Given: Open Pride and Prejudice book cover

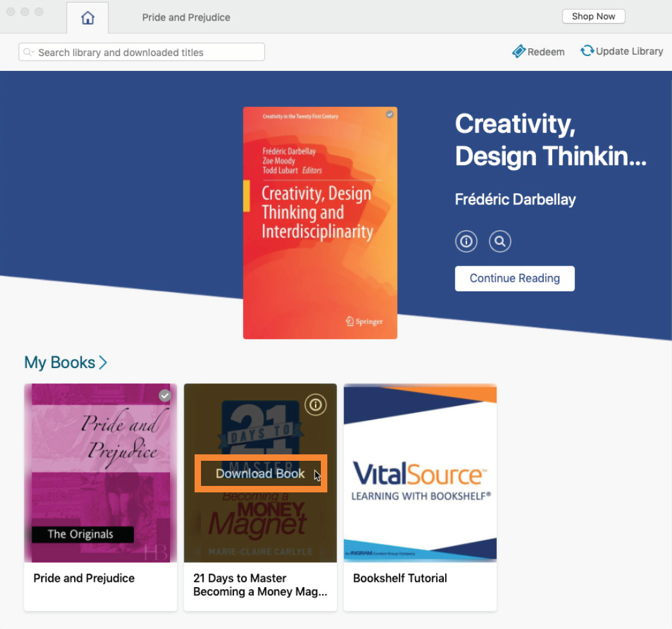Looking at the screenshot, I should click(101, 472).
